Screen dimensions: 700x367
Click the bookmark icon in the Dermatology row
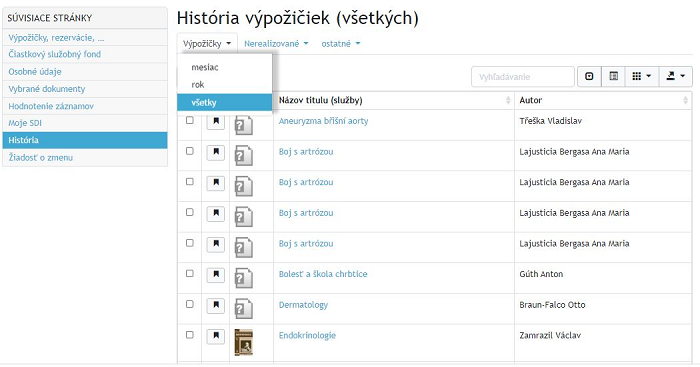[x=216, y=305]
